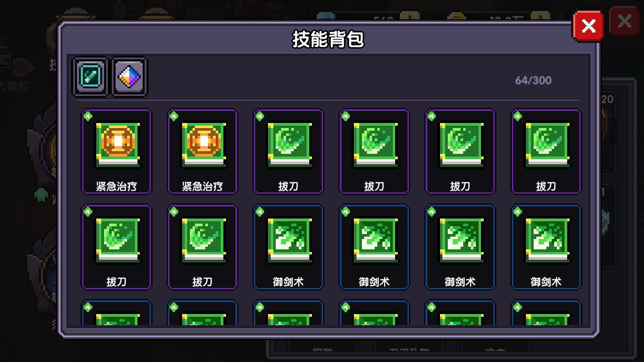Click the dimmed background close button
This screenshot has width=644, height=362.
click(624, 21)
